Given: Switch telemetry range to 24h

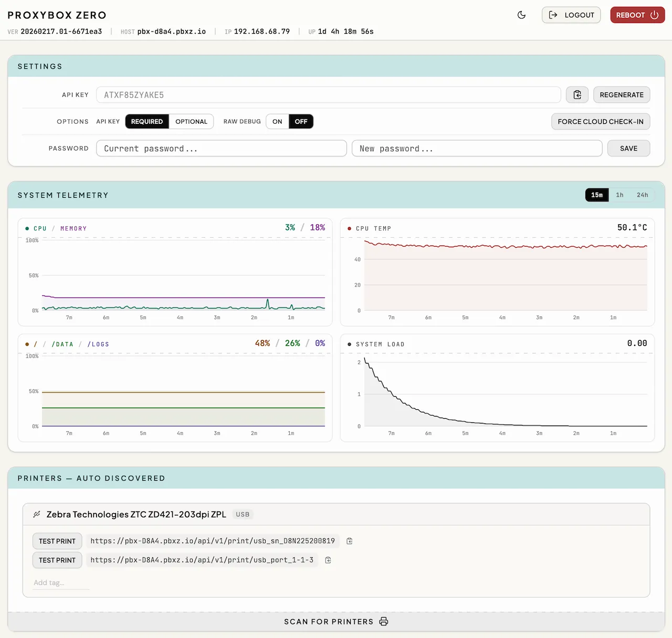Looking at the screenshot, I should [642, 195].
